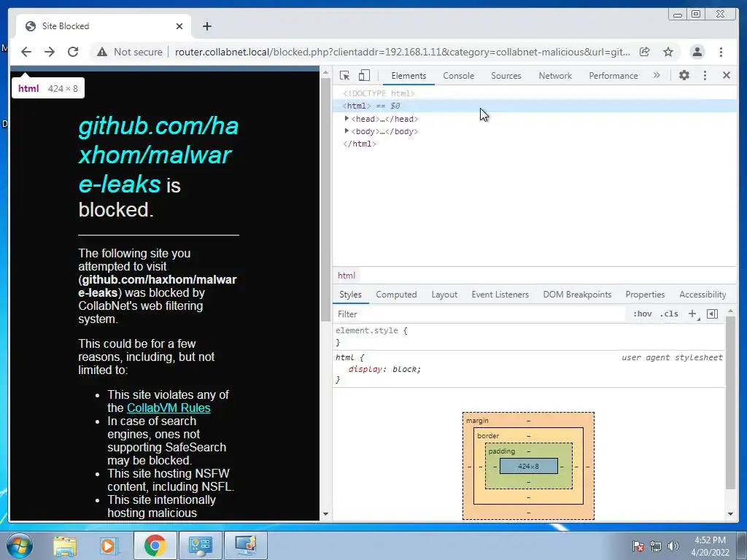
Task: Click the padding label in box model
Action: [x=502, y=451]
